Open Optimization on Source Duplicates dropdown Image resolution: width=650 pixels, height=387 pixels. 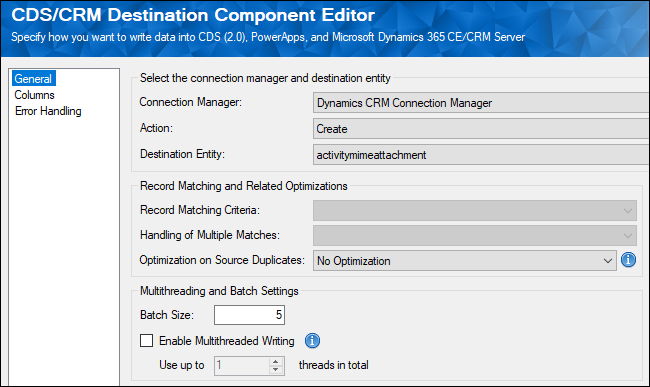tap(465, 261)
